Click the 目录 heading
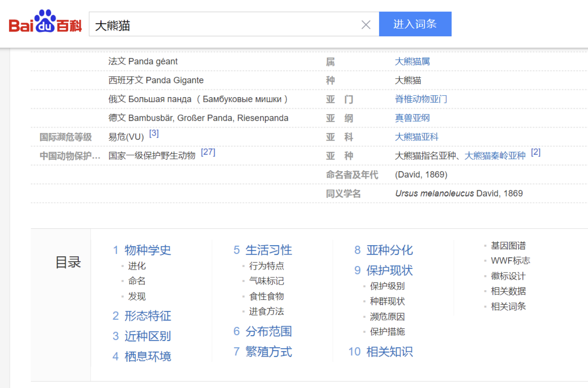This screenshot has height=388, width=588. click(x=68, y=262)
